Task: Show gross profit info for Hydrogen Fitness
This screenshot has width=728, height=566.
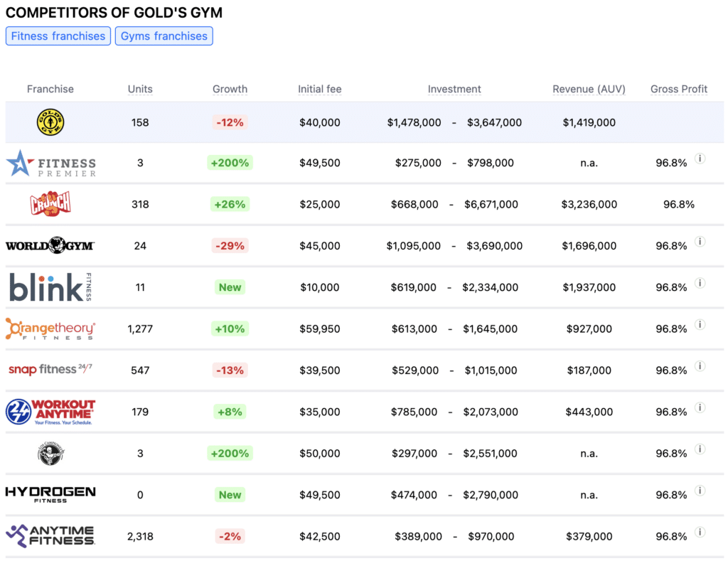Action: point(700,491)
